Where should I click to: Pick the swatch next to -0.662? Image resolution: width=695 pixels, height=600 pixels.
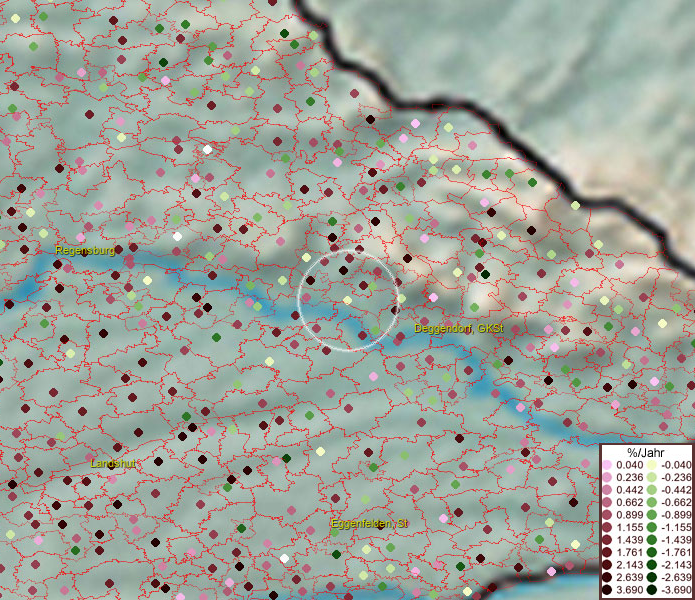tap(652, 503)
